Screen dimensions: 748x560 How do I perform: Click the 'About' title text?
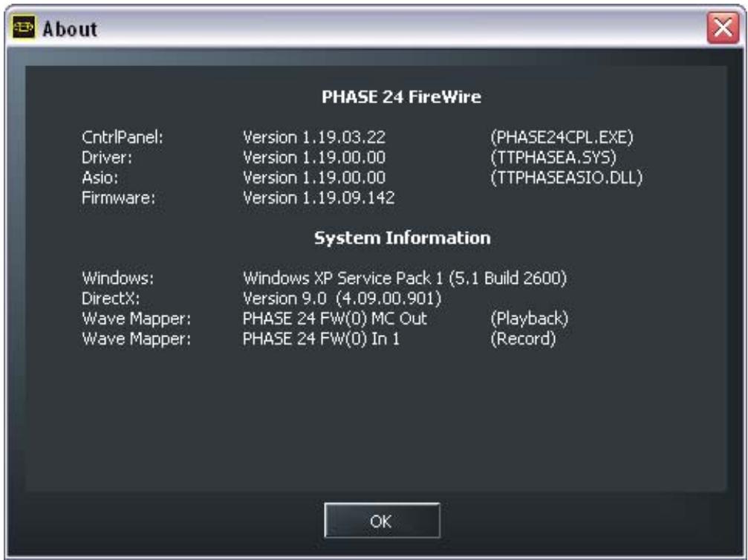[x=70, y=29]
